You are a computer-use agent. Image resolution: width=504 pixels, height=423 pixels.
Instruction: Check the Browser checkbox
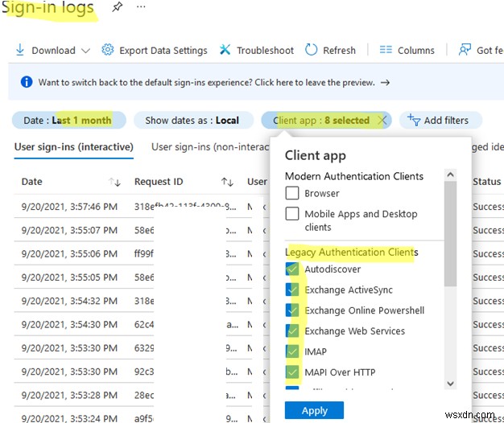point(292,193)
